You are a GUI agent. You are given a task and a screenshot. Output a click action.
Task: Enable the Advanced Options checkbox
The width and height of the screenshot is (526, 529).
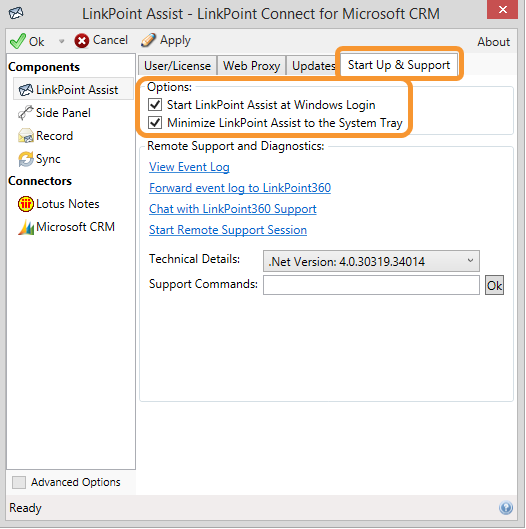click(19, 482)
